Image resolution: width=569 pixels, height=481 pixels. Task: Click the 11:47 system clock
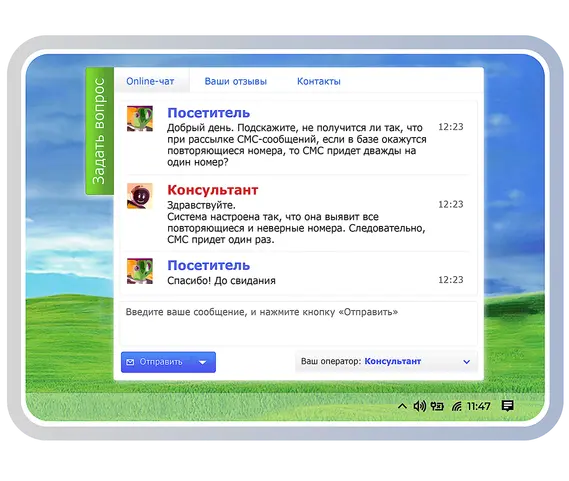click(479, 406)
